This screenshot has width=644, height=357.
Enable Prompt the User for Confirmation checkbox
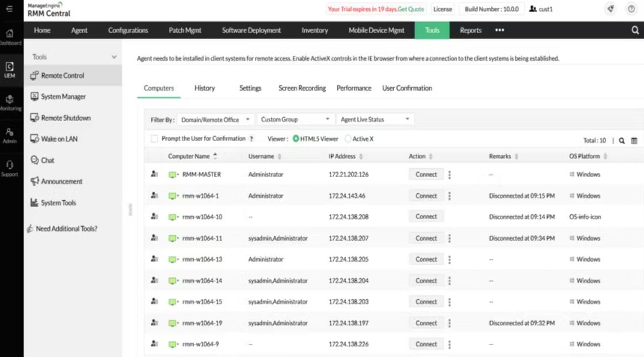155,139
